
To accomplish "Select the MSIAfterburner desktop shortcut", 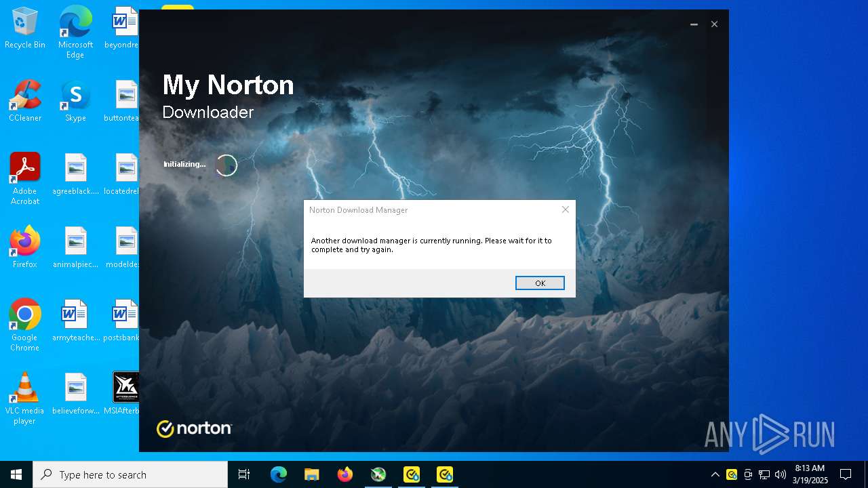I will point(122,394).
